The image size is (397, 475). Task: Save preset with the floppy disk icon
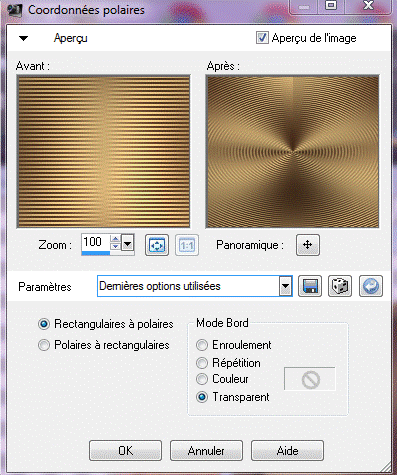pyautogui.click(x=310, y=286)
